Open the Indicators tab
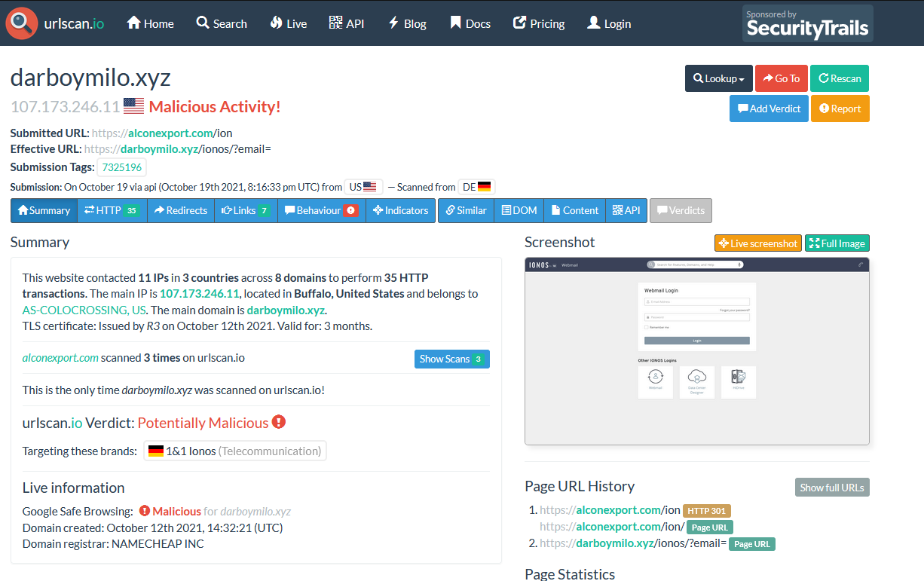 tap(401, 210)
